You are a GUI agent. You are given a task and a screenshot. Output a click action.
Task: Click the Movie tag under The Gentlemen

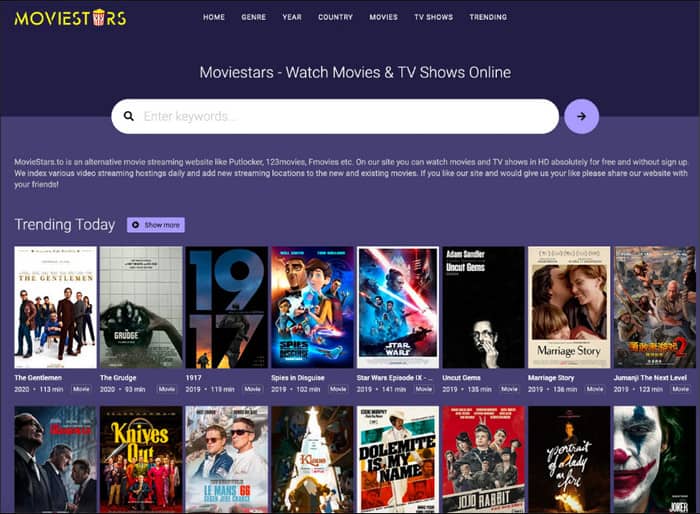(x=81, y=389)
